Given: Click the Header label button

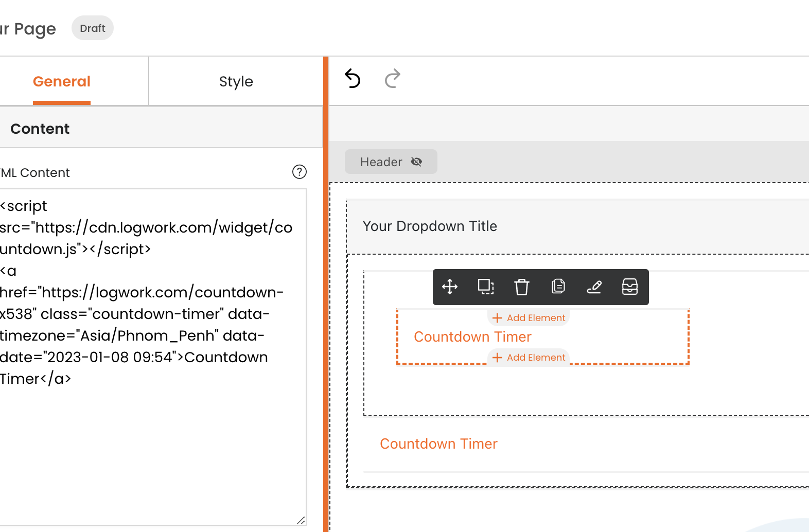Looking at the screenshot, I should [x=391, y=162].
